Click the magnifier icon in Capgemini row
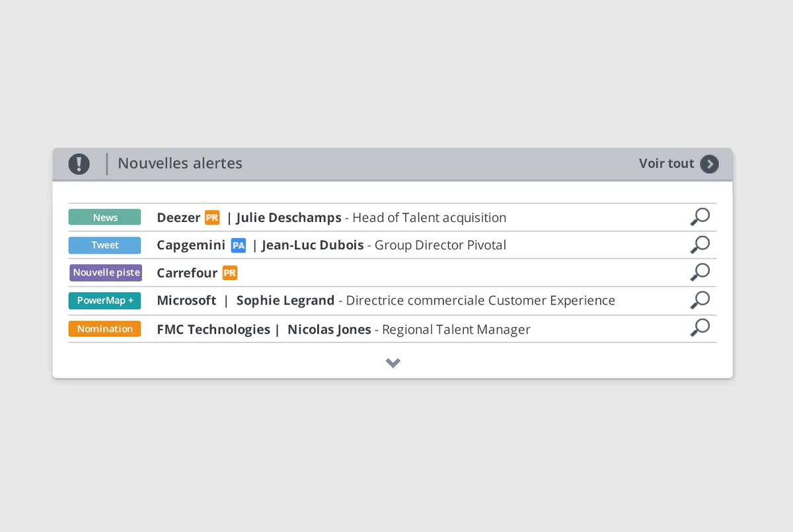Image resolution: width=793 pixels, height=532 pixels. pos(699,245)
